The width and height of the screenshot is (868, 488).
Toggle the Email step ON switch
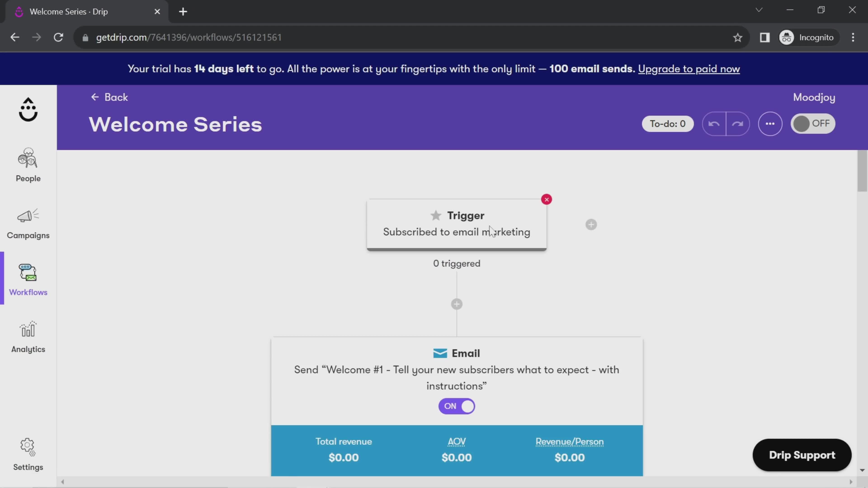click(x=456, y=406)
